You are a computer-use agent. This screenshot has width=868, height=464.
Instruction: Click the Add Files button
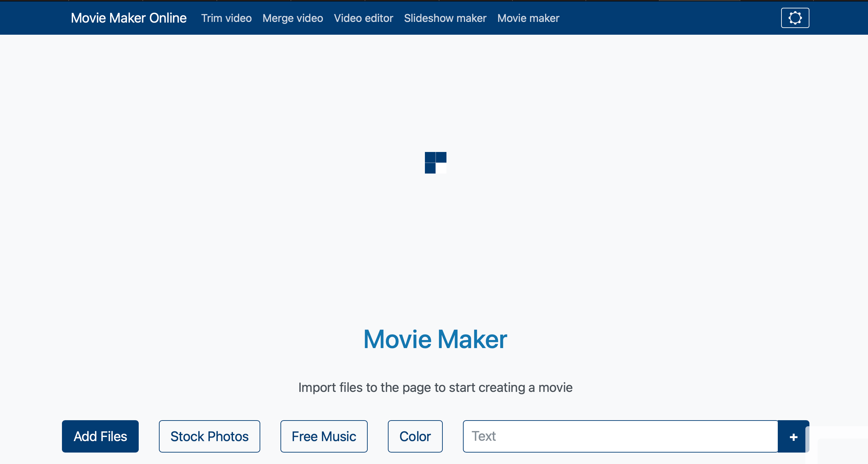100,436
